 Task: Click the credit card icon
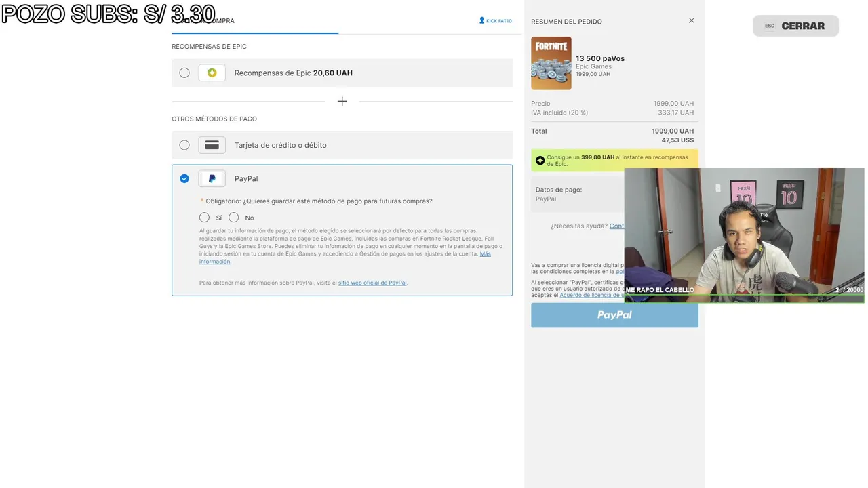[212, 145]
